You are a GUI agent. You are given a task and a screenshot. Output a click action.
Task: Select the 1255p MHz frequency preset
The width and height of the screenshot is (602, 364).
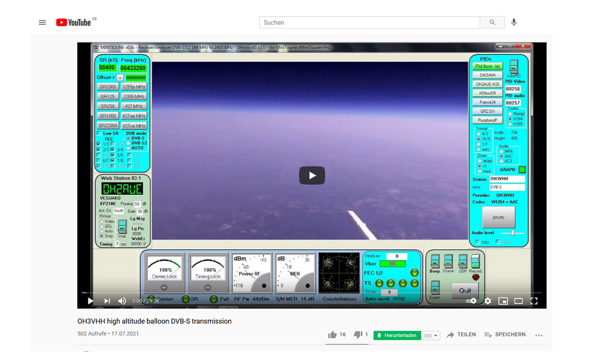[x=134, y=87]
